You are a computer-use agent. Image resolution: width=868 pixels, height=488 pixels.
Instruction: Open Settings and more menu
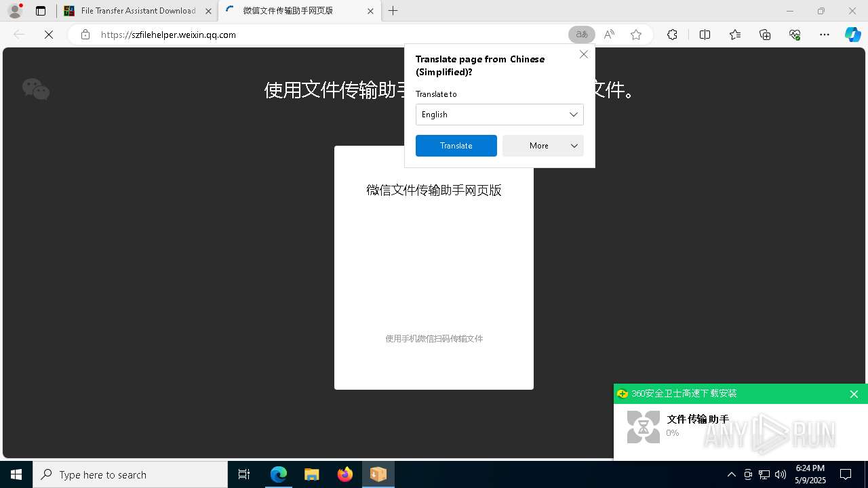825,35
